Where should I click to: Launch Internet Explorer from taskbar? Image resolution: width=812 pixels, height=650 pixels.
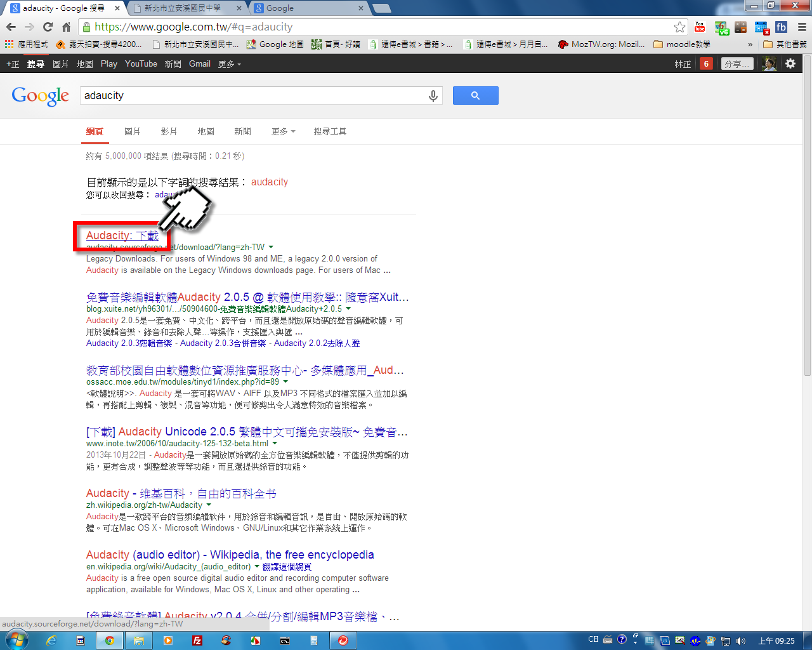pyautogui.click(x=51, y=640)
